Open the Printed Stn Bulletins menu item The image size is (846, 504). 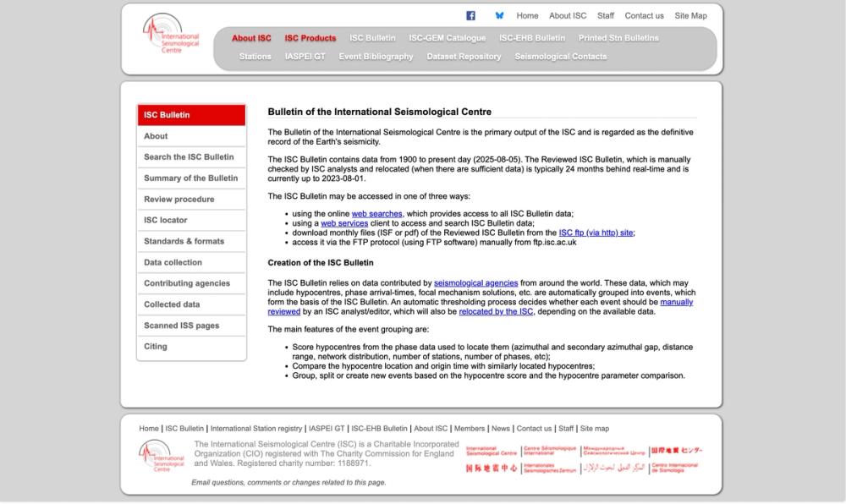coord(618,38)
